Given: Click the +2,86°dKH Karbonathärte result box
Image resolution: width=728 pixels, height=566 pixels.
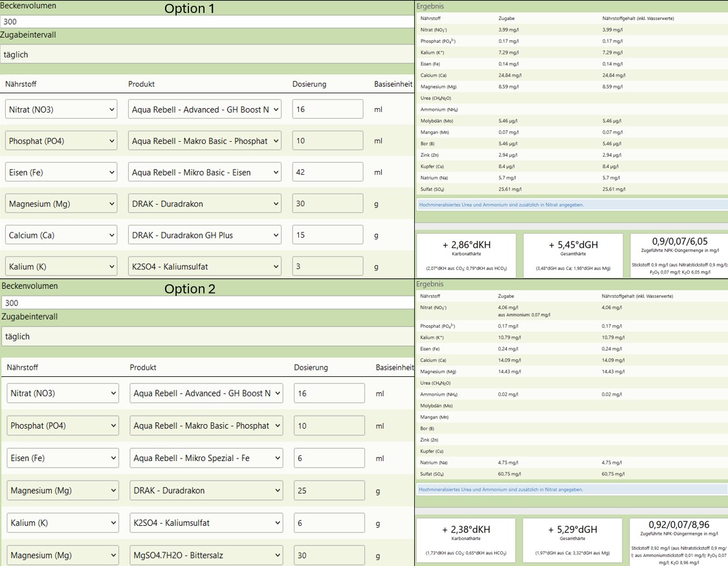Looking at the screenshot, I should (466, 255).
